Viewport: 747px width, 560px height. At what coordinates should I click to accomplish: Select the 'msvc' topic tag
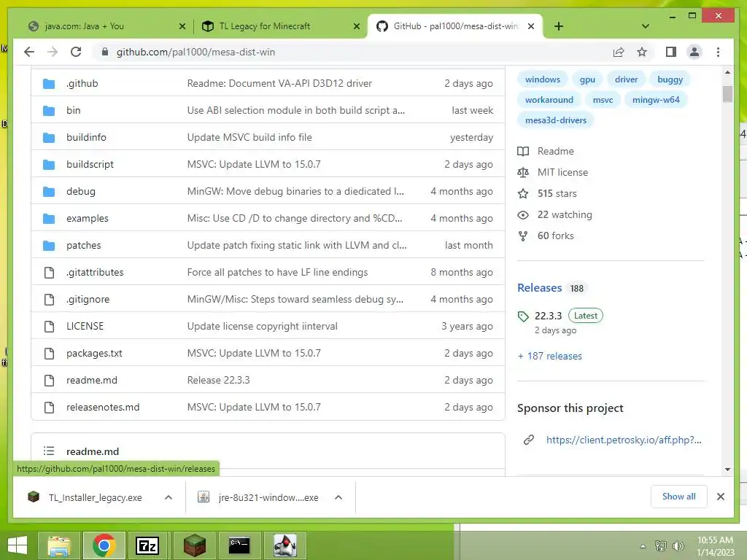pyautogui.click(x=603, y=100)
